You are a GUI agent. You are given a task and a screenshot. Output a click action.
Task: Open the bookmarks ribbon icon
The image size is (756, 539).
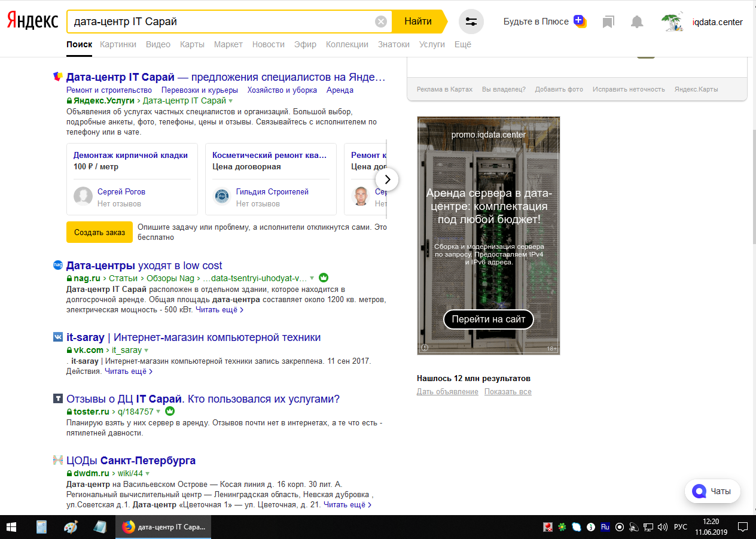coord(608,22)
